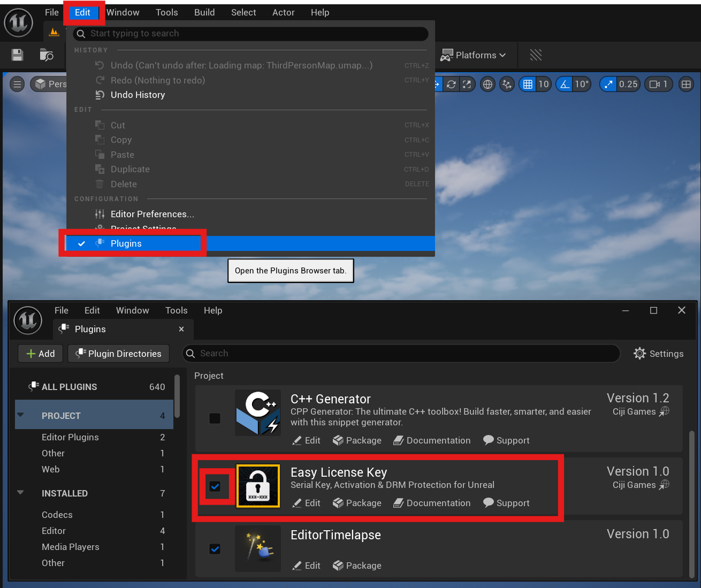Open the Edit menu in the main editor
701x588 pixels.
(83, 12)
